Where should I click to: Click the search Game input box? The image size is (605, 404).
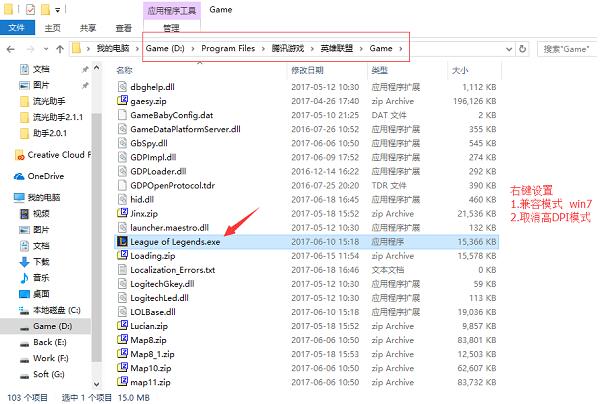(567, 49)
